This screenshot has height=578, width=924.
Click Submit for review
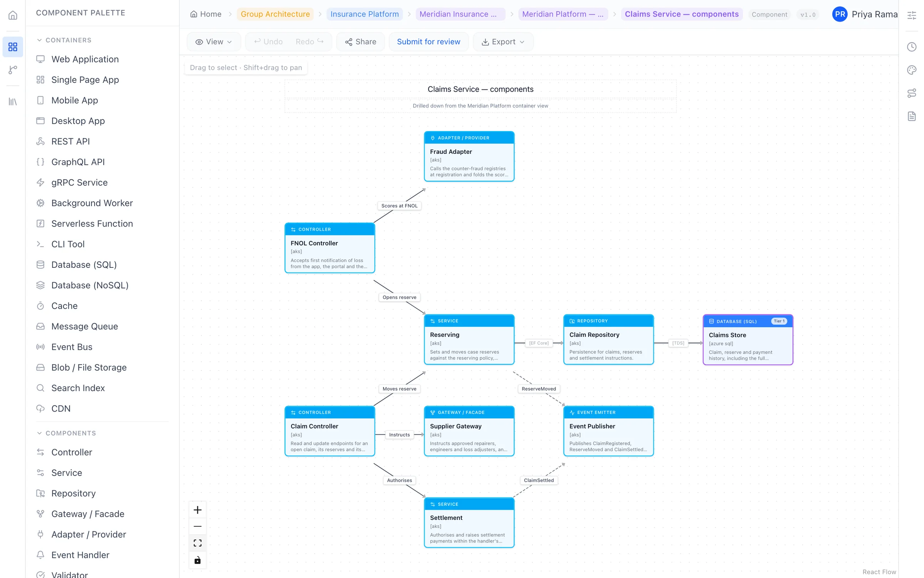pyautogui.click(x=429, y=42)
